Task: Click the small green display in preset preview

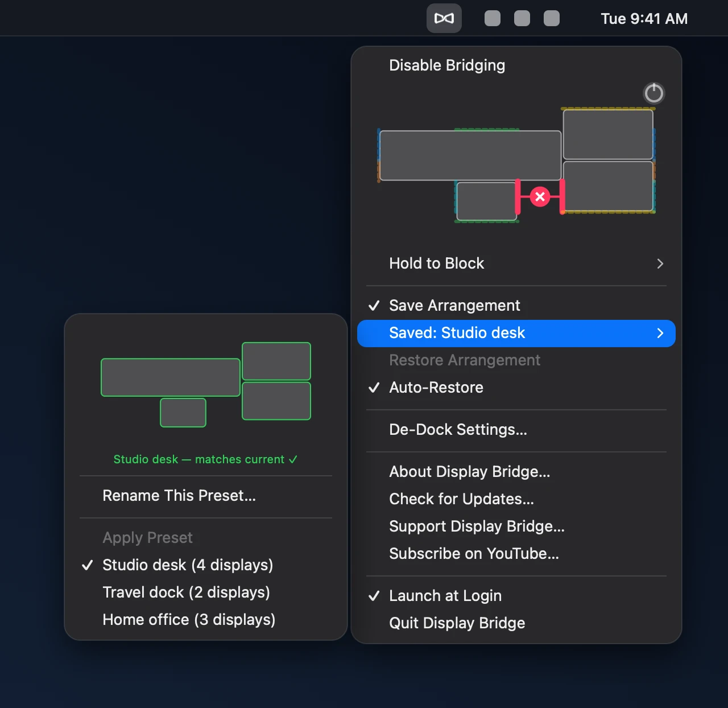Action: 183,413
